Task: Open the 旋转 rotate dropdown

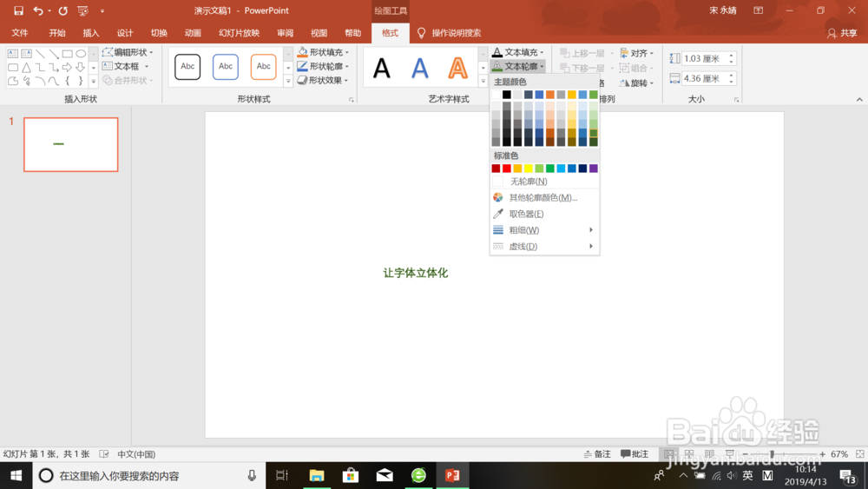Action: point(637,83)
